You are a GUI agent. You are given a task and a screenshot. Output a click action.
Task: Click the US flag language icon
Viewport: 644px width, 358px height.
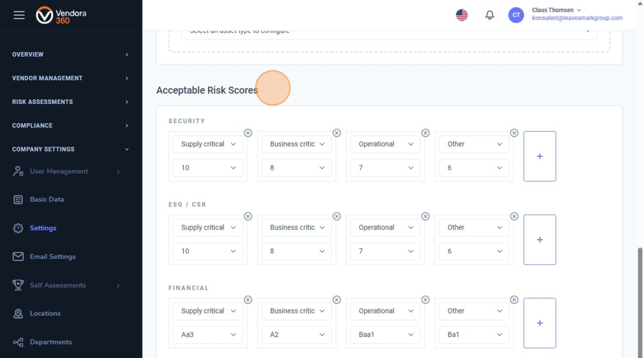tap(462, 15)
